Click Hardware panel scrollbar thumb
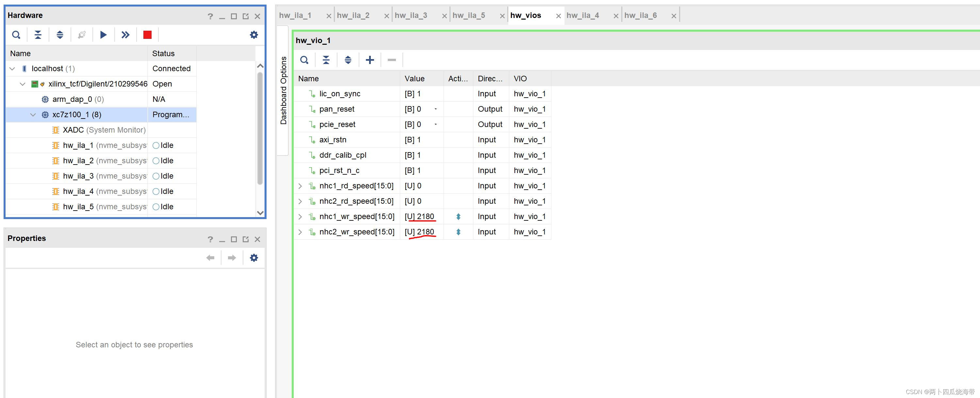Viewport: 980px width, 398px height. pos(260,128)
